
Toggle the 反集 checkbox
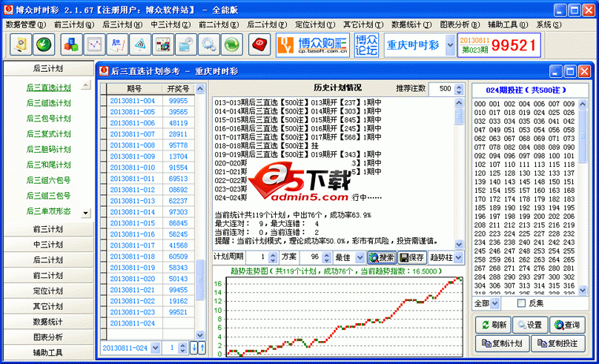pyautogui.click(x=521, y=303)
